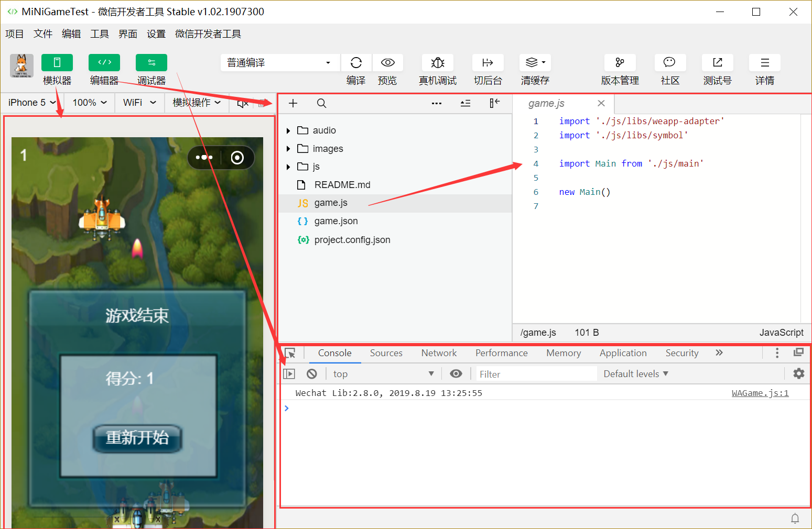
Task: Click the inspect element picker icon
Action: click(290, 353)
